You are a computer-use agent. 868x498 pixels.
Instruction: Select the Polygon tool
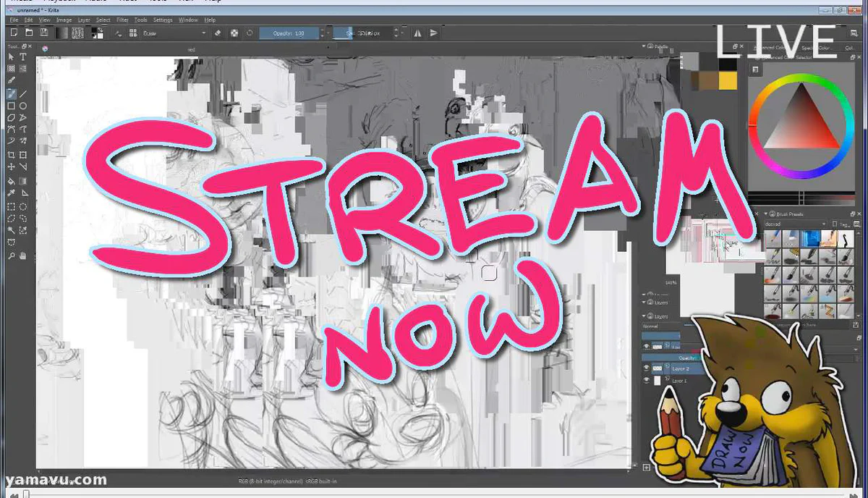click(12, 117)
